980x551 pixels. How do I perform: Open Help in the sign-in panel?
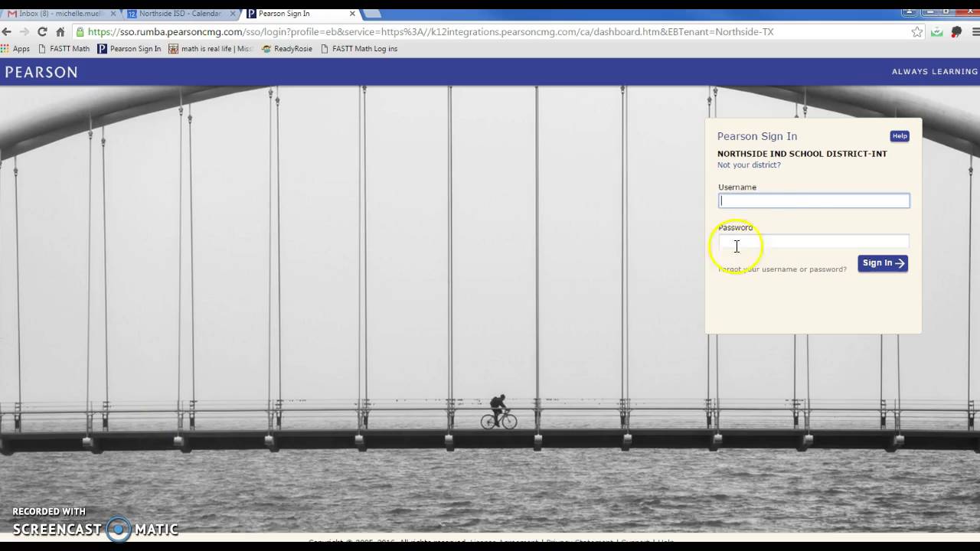(x=900, y=136)
